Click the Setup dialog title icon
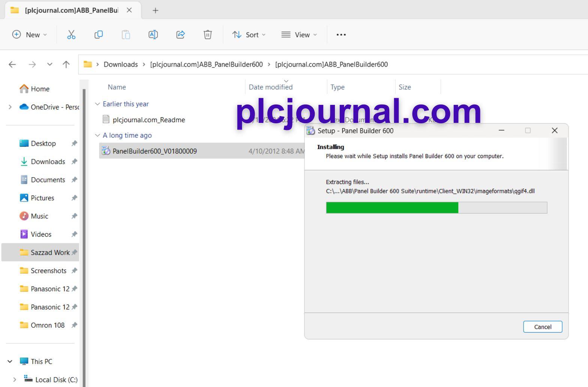 pyautogui.click(x=310, y=130)
